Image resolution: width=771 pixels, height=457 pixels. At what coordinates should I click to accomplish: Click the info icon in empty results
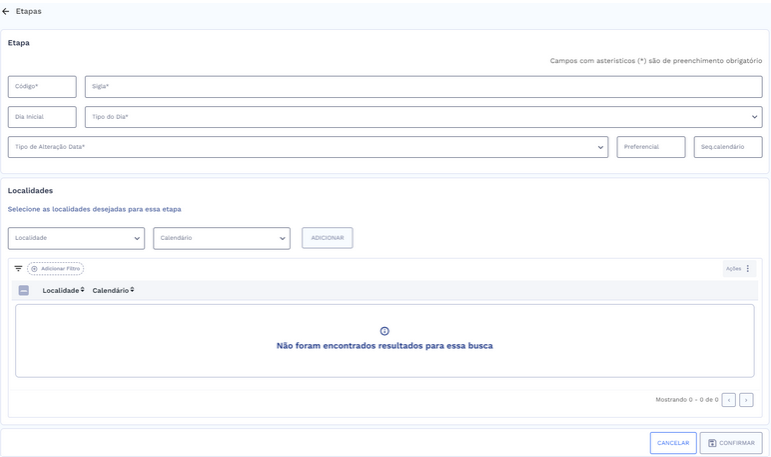pos(385,331)
